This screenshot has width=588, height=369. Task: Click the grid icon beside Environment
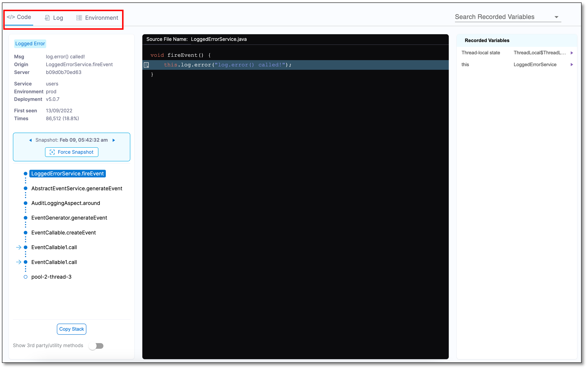79,18
